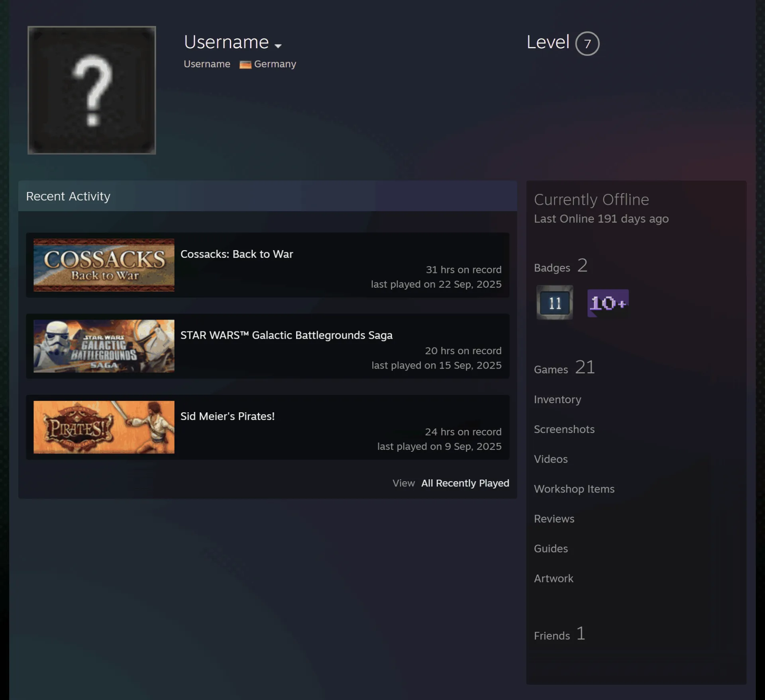Open the Sid Meier's Pirates! banner image
765x700 pixels.
(104, 427)
